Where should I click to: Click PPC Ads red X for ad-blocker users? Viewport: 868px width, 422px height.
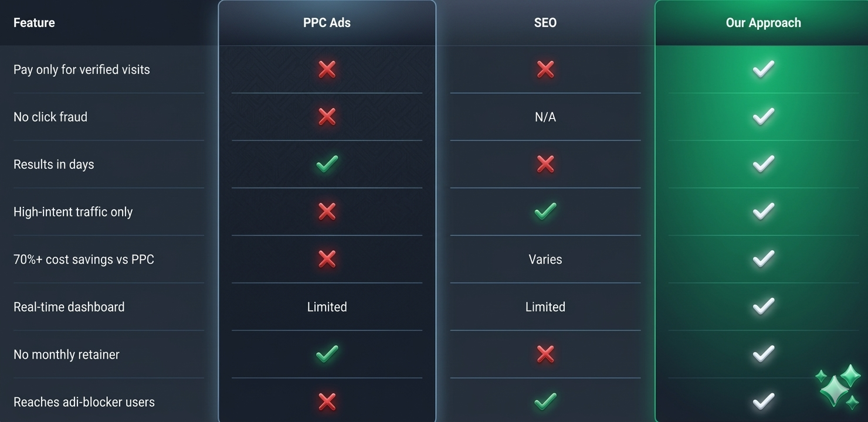(327, 401)
